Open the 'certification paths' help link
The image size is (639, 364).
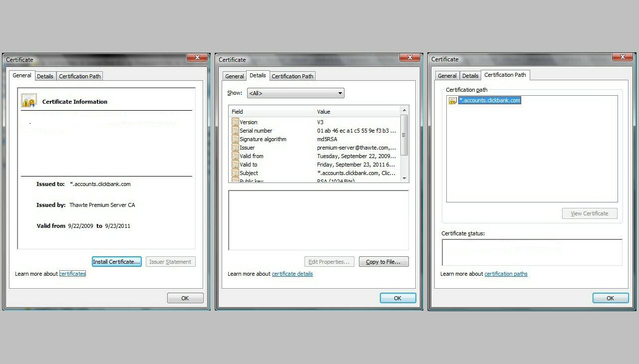pyautogui.click(x=506, y=274)
